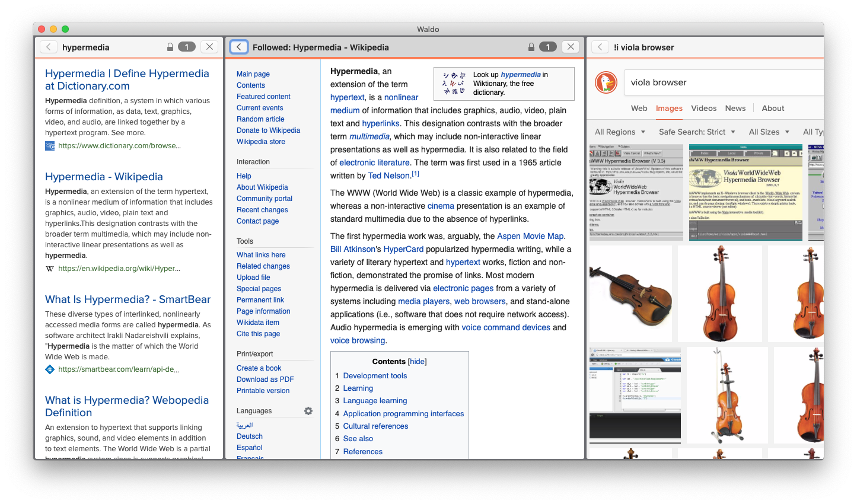Screen dimensions: 857x504
Task: Open Random article sidebar link
Action: [260, 119]
